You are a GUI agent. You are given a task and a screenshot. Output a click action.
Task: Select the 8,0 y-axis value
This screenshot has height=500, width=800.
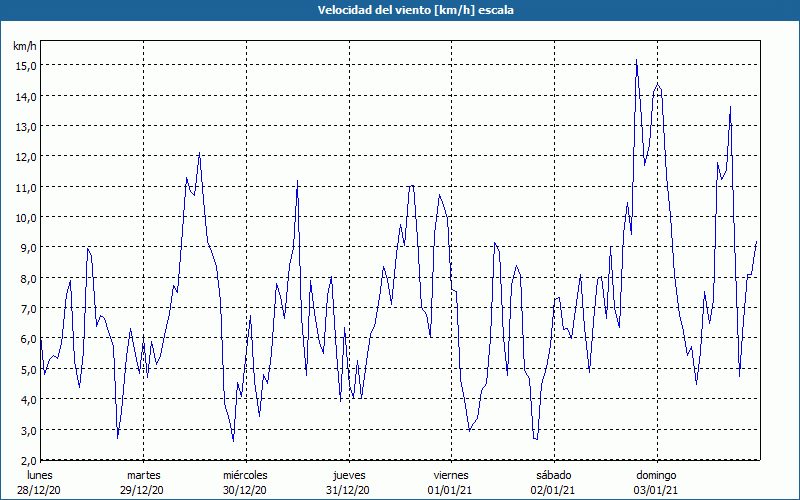tap(28, 278)
